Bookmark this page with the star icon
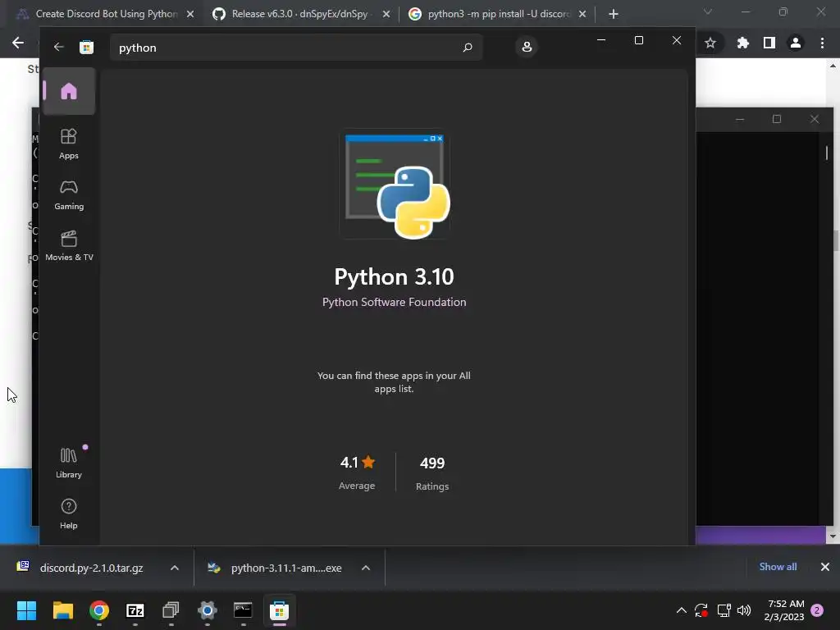This screenshot has height=630, width=840. 710,43
